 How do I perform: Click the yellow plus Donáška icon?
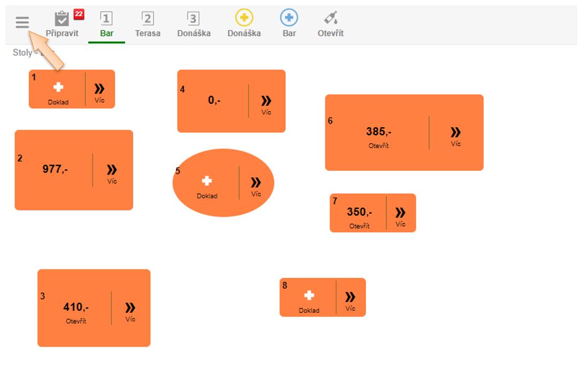pos(244,18)
